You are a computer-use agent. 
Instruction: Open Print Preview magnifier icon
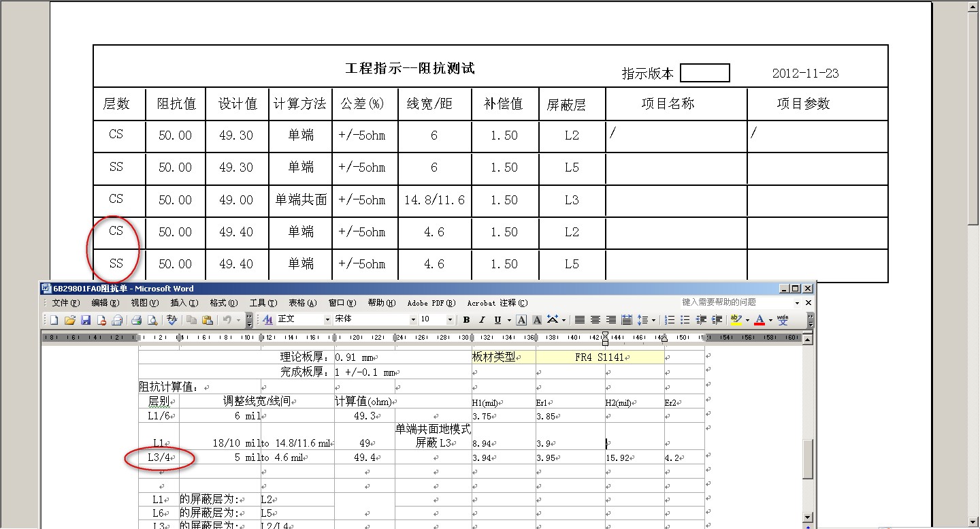[152, 319]
